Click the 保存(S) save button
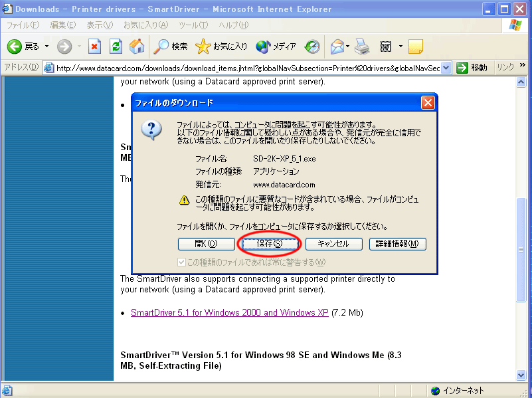This screenshot has height=398, width=532. point(270,244)
